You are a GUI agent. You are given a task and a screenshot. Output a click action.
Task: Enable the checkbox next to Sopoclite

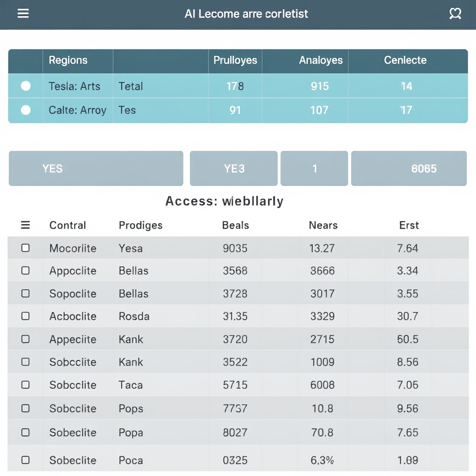[x=26, y=293]
